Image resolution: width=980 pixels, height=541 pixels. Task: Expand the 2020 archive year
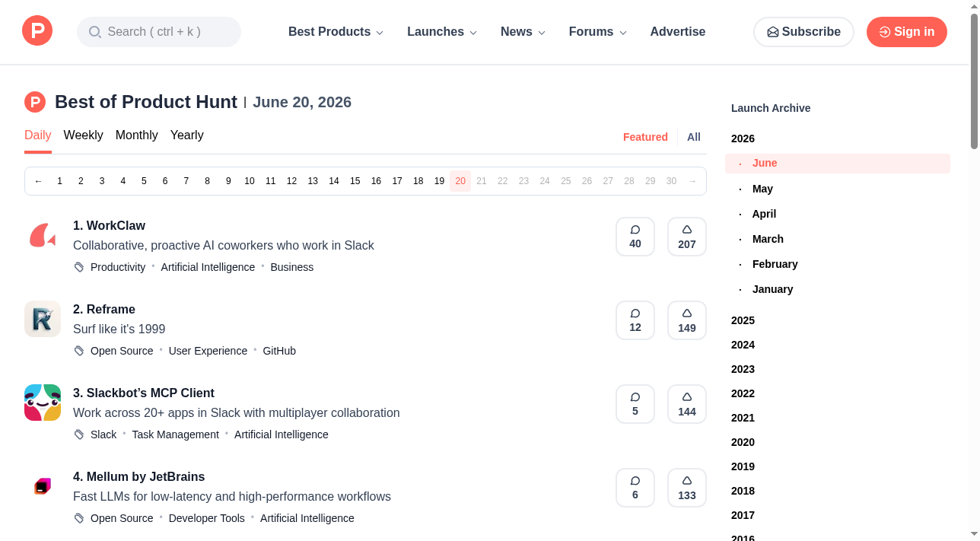pyautogui.click(x=743, y=442)
